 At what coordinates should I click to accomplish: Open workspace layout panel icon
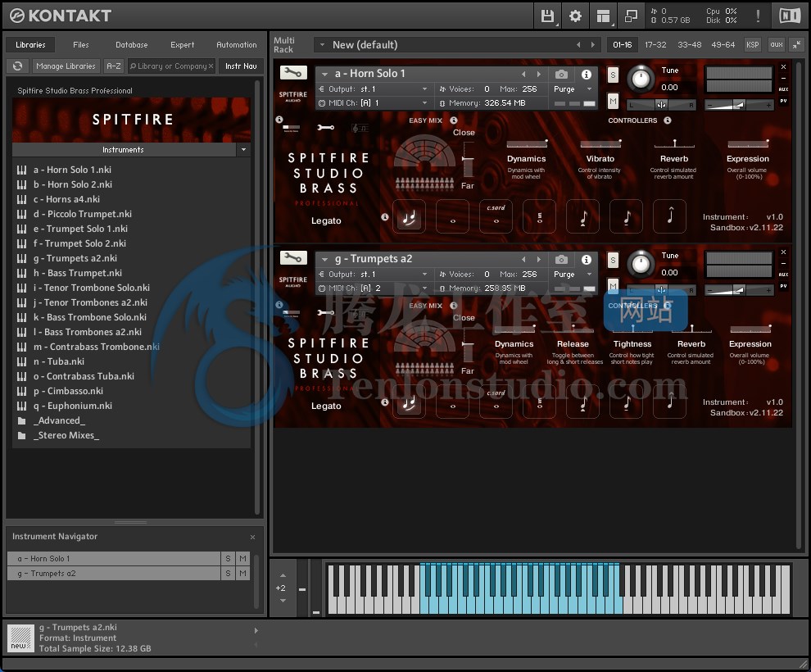point(603,16)
